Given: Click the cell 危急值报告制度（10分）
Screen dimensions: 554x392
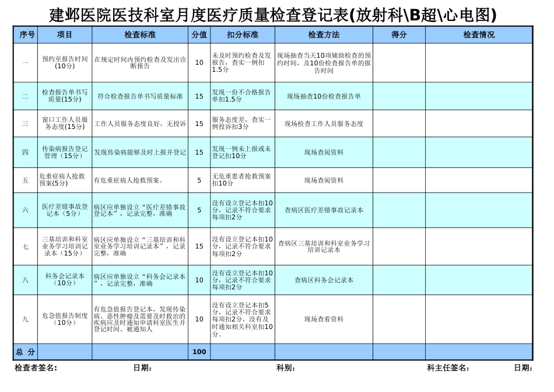Looking at the screenshot, I should tap(65, 319).
